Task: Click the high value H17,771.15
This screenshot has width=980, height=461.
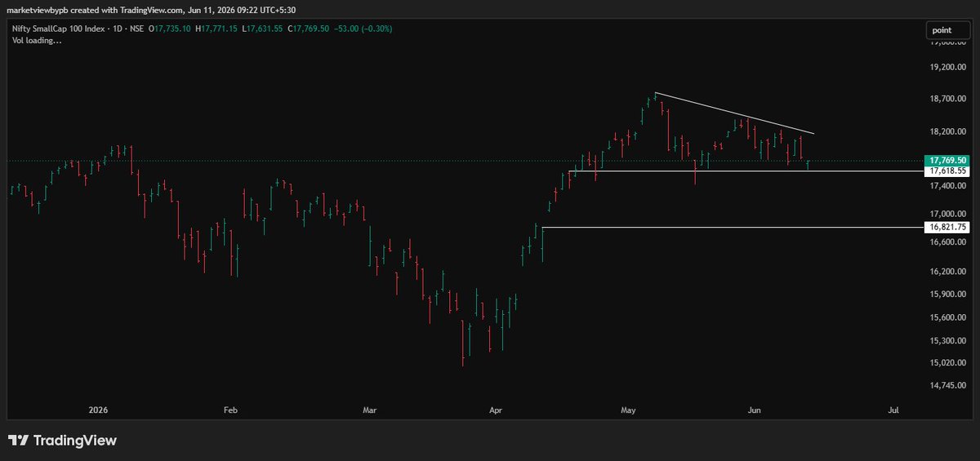Action: pyautogui.click(x=216, y=29)
